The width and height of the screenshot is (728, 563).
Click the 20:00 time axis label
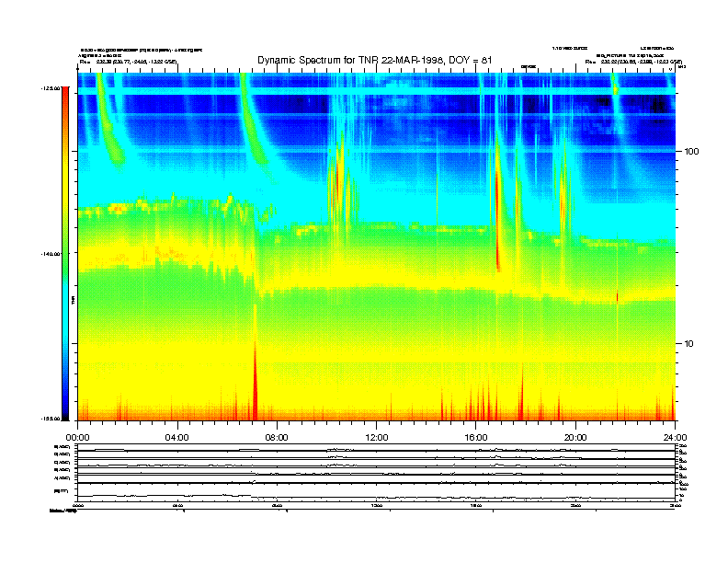pos(575,438)
